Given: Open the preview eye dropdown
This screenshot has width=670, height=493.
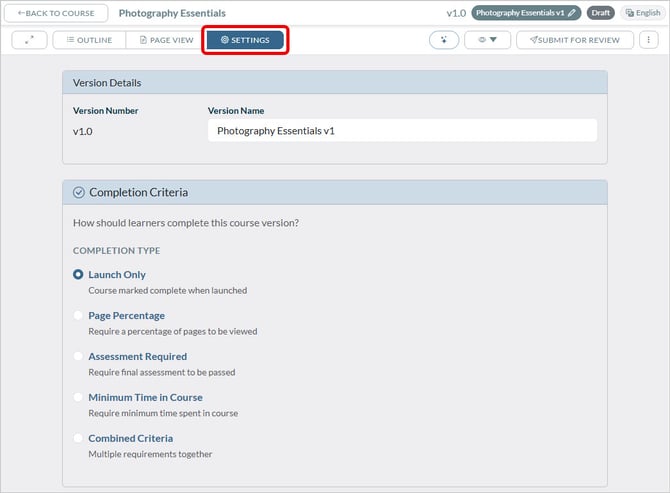Looking at the screenshot, I should [x=488, y=40].
